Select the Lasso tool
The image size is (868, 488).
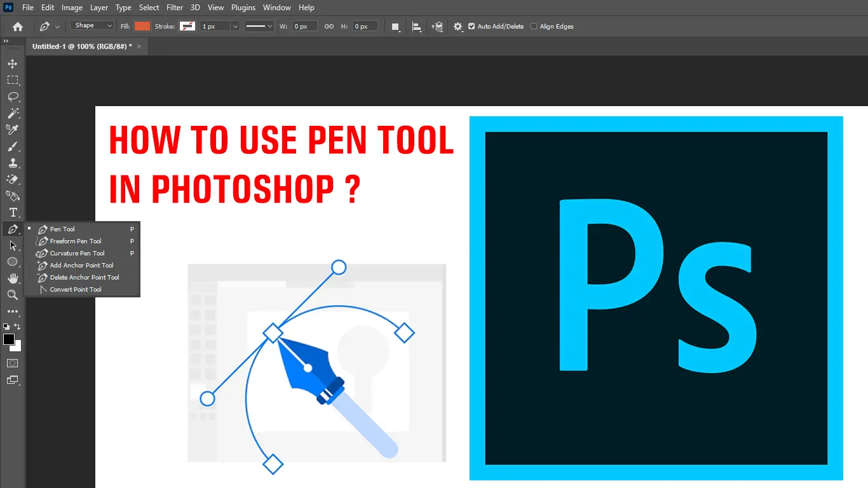tap(13, 97)
